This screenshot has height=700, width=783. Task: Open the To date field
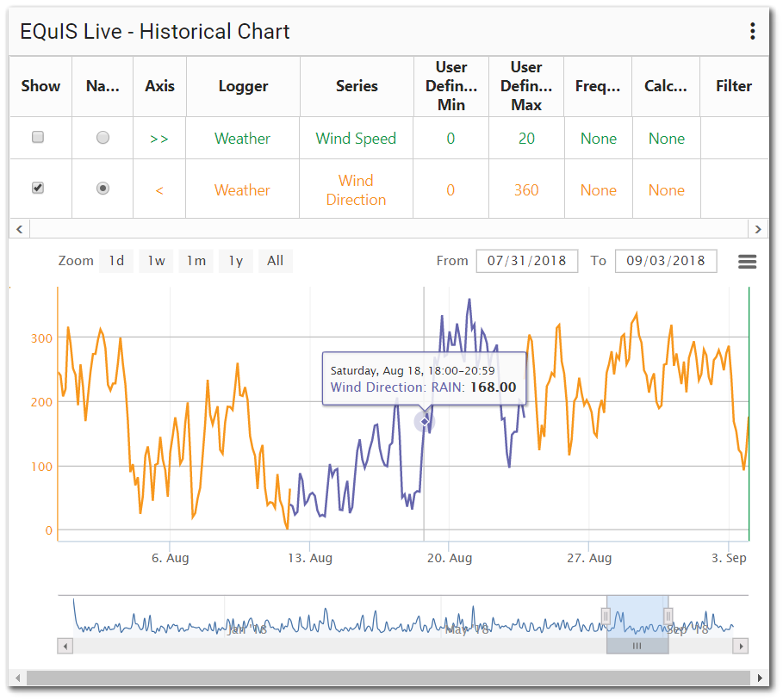pyautogui.click(x=665, y=261)
